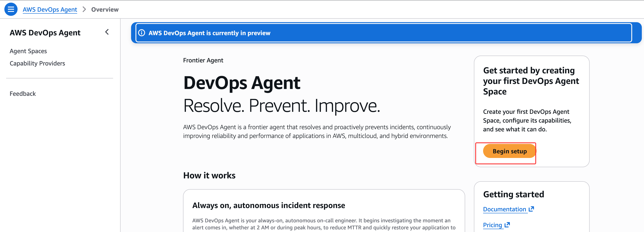This screenshot has width=644, height=232.
Task: Select the Overview breadcrumb item
Action: click(x=105, y=9)
